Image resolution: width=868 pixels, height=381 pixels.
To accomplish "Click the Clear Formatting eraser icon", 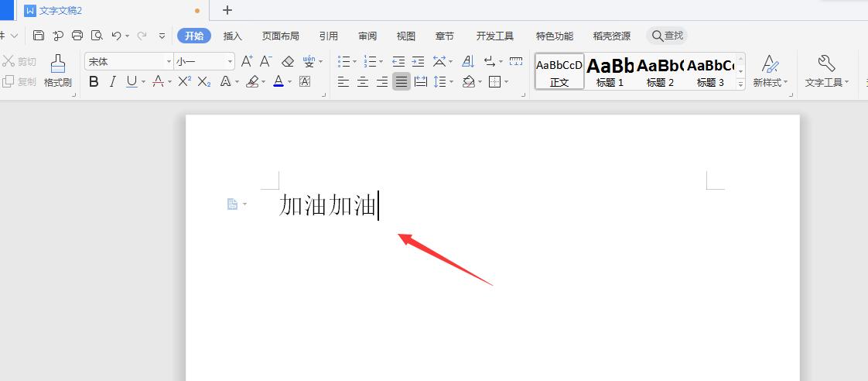I will click(x=288, y=61).
